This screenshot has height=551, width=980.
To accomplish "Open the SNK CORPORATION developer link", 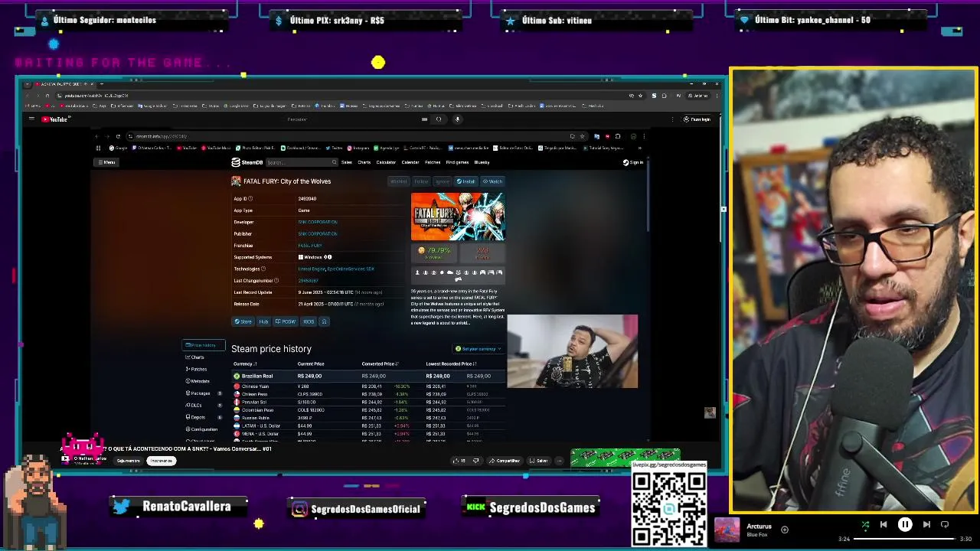I will 317,222.
